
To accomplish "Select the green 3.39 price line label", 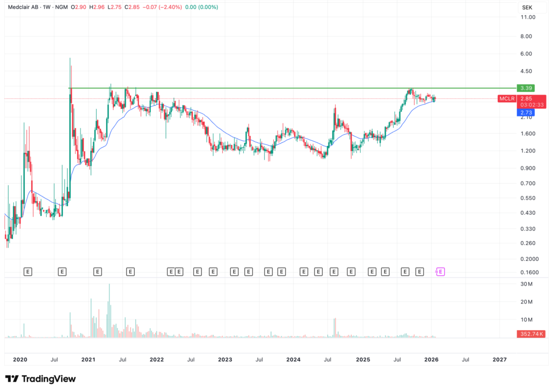I will tap(525, 88).
